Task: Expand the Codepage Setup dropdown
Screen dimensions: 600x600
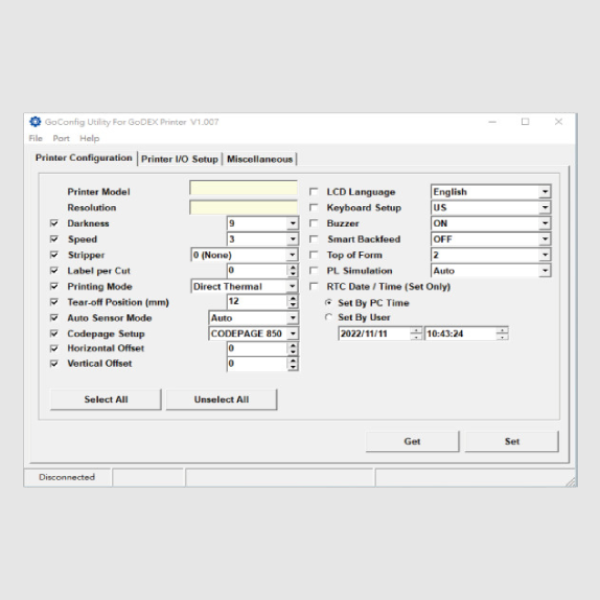Action: [x=292, y=333]
